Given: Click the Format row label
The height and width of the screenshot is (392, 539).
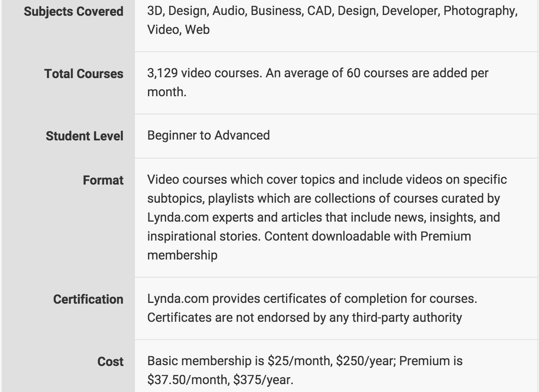Looking at the screenshot, I should tap(103, 180).
